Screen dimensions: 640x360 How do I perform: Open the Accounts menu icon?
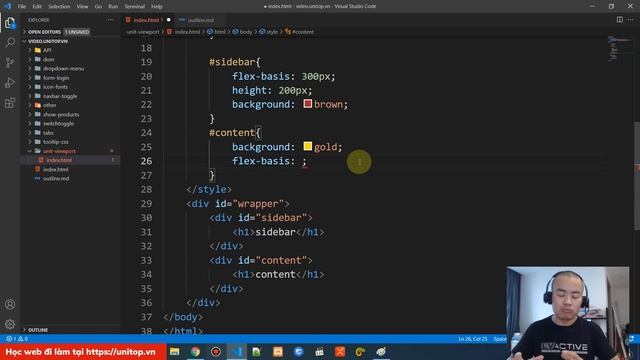pos(10,304)
